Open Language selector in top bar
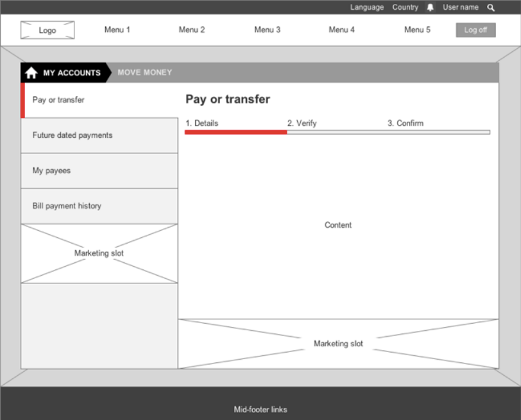The height and width of the screenshot is (420, 521). (367, 7)
